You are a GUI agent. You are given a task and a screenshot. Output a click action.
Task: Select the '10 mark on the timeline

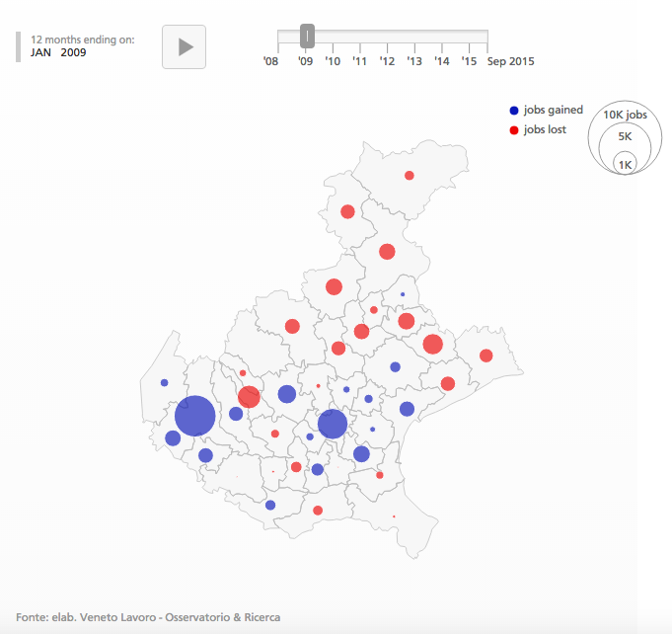[333, 61]
